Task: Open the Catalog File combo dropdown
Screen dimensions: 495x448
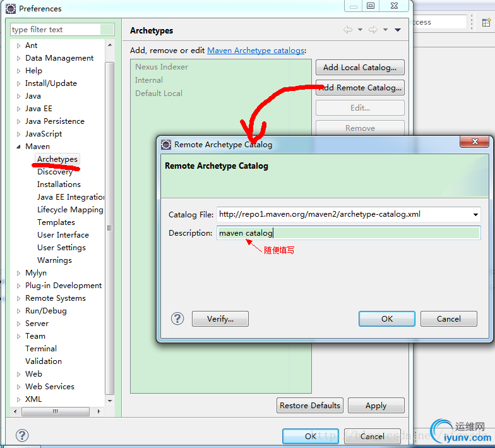Action: point(475,215)
